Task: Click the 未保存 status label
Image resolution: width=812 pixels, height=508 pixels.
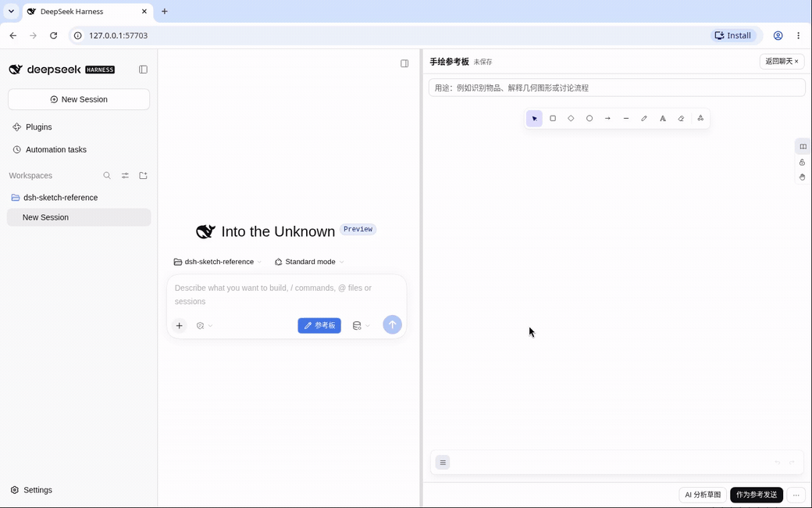Action: (483, 63)
